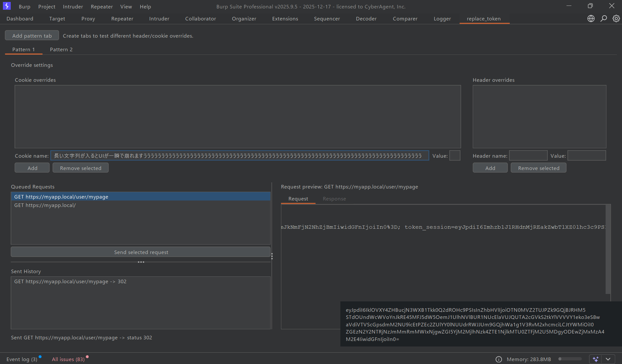Switch to the Proxy tool tab
This screenshot has width=622, height=364.
[88, 18]
